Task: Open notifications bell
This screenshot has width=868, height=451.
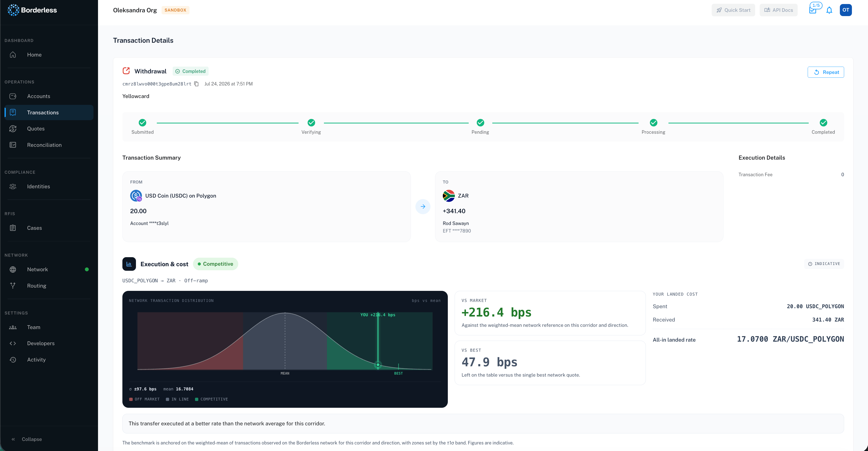Action: (x=829, y=10)
